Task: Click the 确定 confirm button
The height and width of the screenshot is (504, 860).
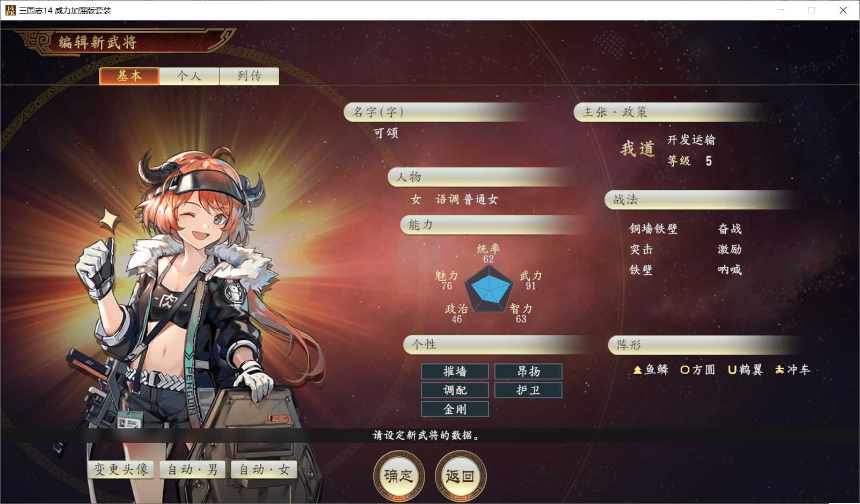Action: (399, 476)
